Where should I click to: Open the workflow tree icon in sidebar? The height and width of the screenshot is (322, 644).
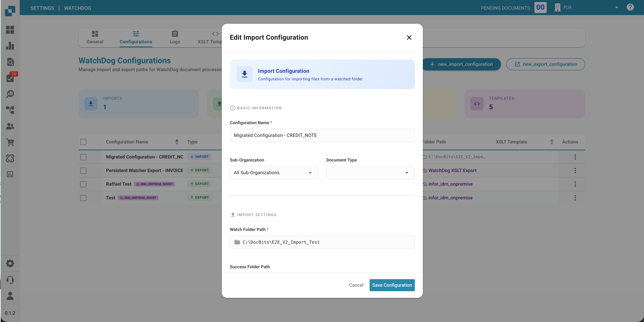[x=10, y=110]
